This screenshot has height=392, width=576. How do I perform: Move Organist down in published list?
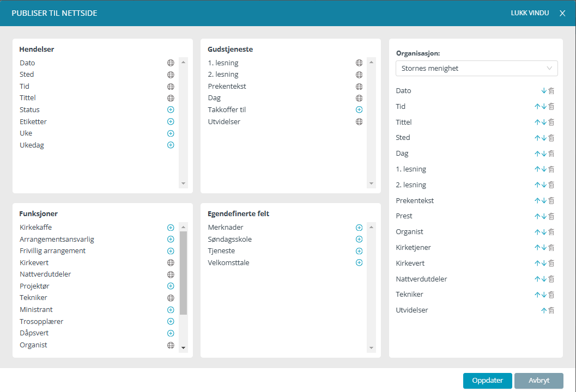click(544, 232)
